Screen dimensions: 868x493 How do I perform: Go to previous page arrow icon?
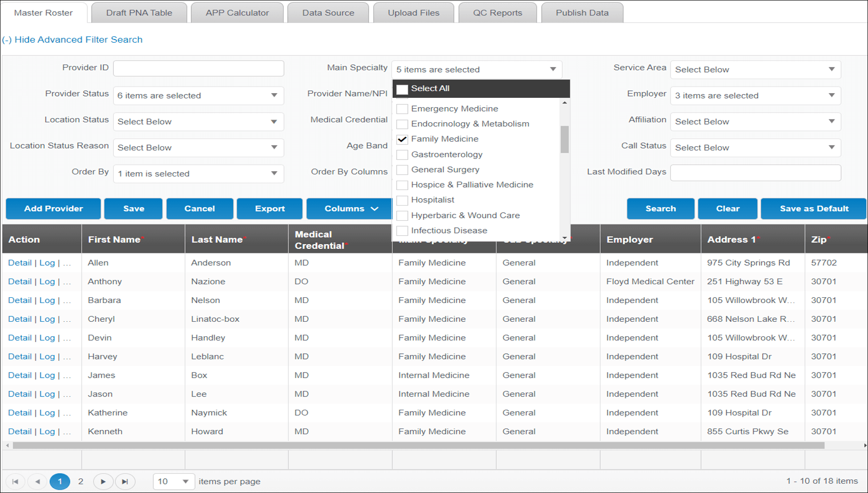pos(38,481)
